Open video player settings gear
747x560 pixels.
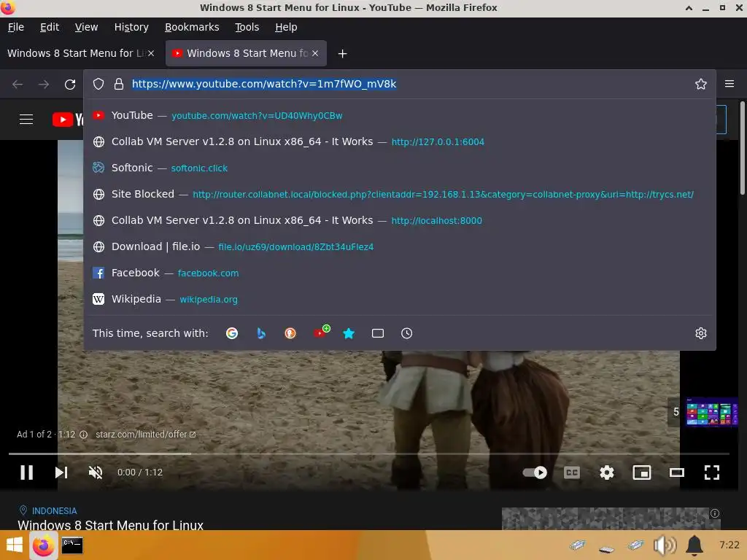click(x=606, y=472)
